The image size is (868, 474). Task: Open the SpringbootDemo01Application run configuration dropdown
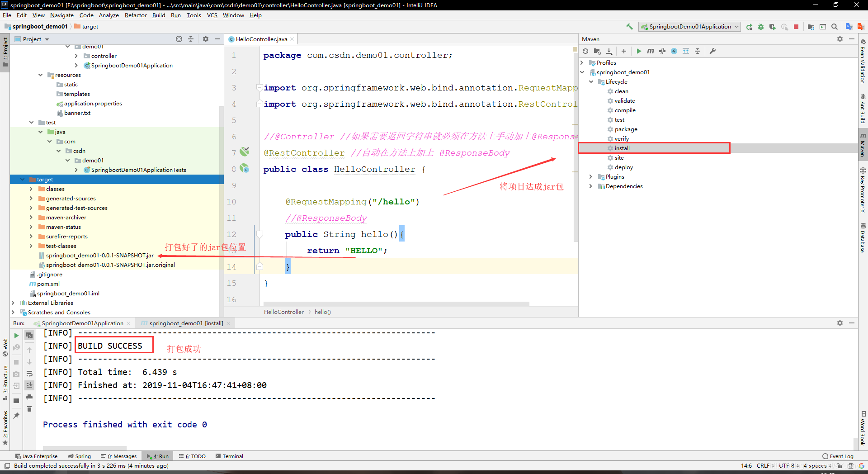pos(690,27)
